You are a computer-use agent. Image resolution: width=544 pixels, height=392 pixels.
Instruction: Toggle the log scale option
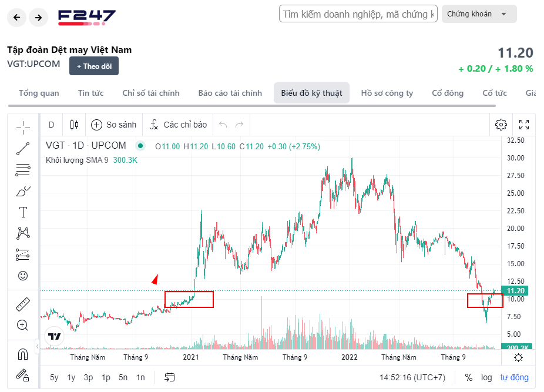(486, 377)
